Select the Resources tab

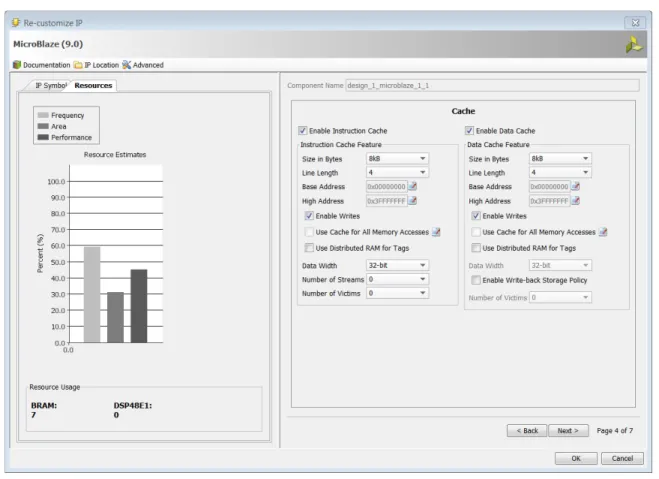point(93,85)
